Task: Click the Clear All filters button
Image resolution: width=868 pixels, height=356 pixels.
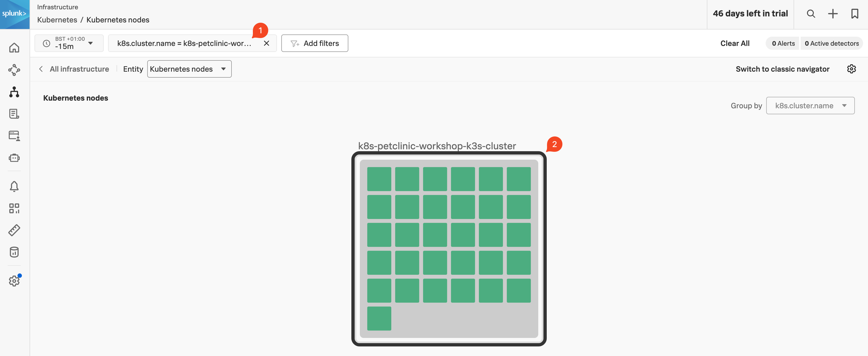Action: pyautogui.click(x=734, y=43)
